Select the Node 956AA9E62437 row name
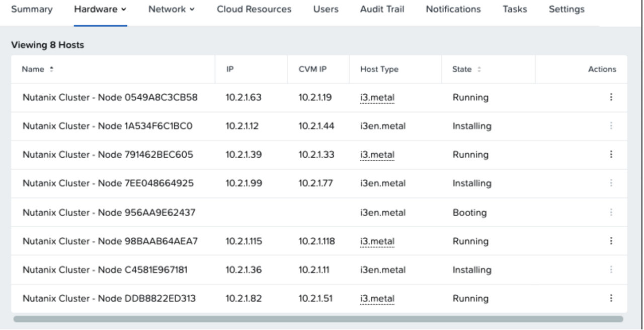 (109, 213)
